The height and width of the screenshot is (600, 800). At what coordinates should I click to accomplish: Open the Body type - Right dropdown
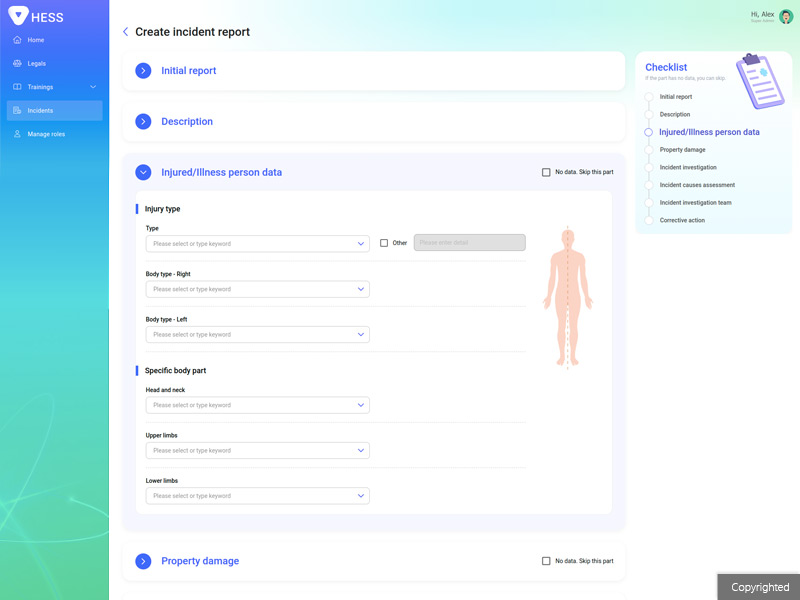coord(257,289)
